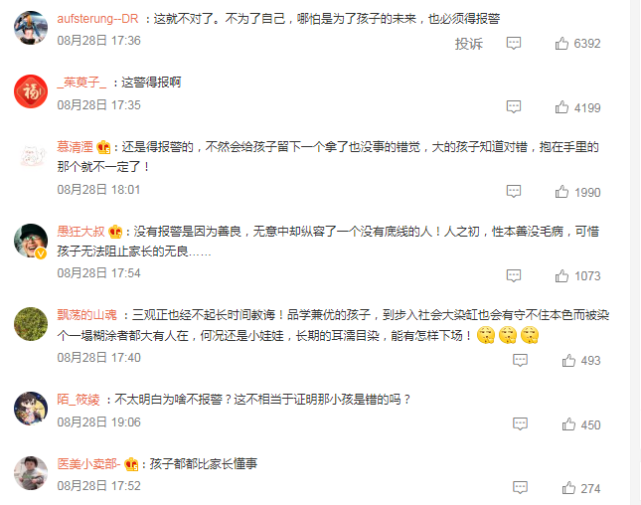Open 医美小卖部- username link
The width and height of the screenshot is (641, 505).
point(89,464)
